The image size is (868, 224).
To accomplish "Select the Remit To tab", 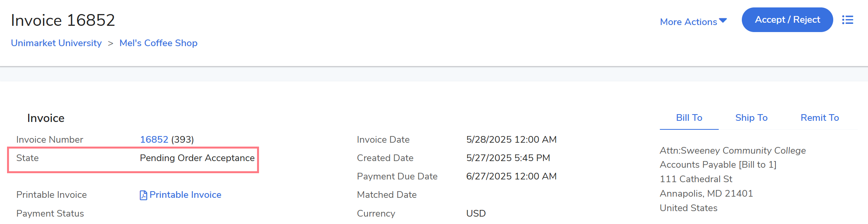I will (x=819, y=118).
